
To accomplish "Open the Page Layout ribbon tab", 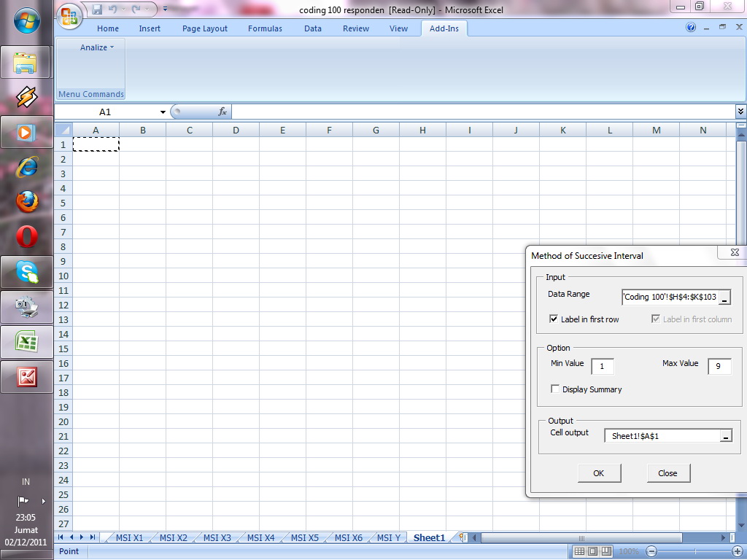I will pos(205,28).
